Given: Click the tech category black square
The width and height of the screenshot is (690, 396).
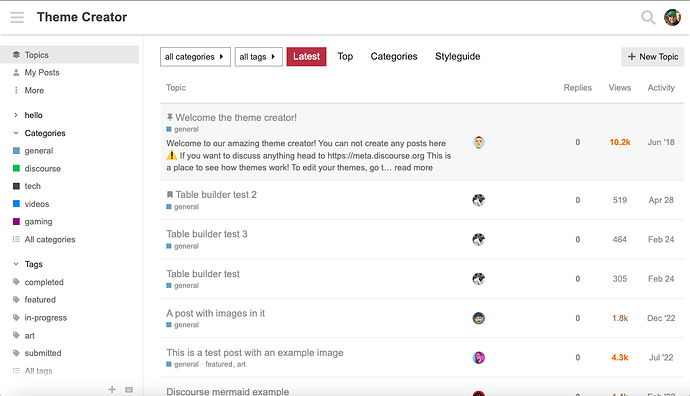Looking at the screenshot, I should pyautogui.click(x=16, y=186).
